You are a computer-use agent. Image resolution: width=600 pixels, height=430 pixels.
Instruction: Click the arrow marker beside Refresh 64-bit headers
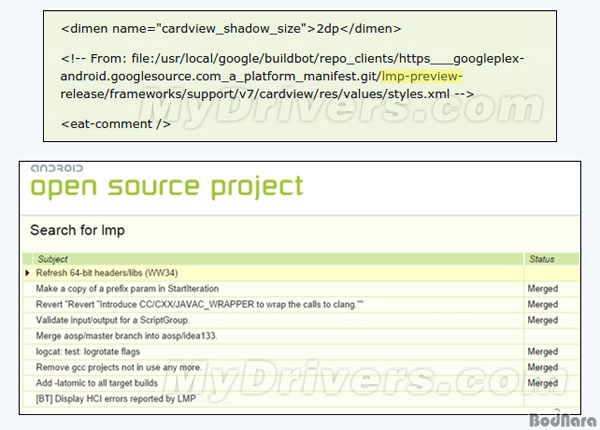(28, 273)
